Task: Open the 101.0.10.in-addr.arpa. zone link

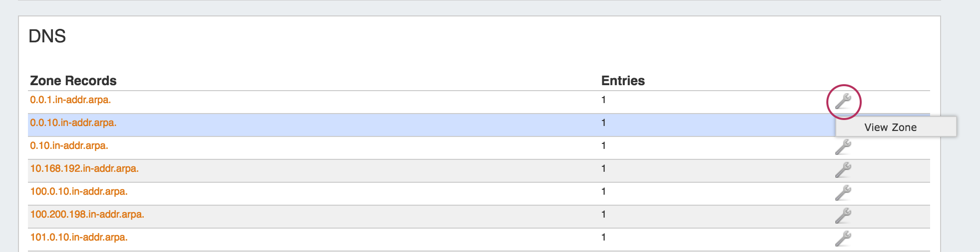Action: (x=79, y=238)
